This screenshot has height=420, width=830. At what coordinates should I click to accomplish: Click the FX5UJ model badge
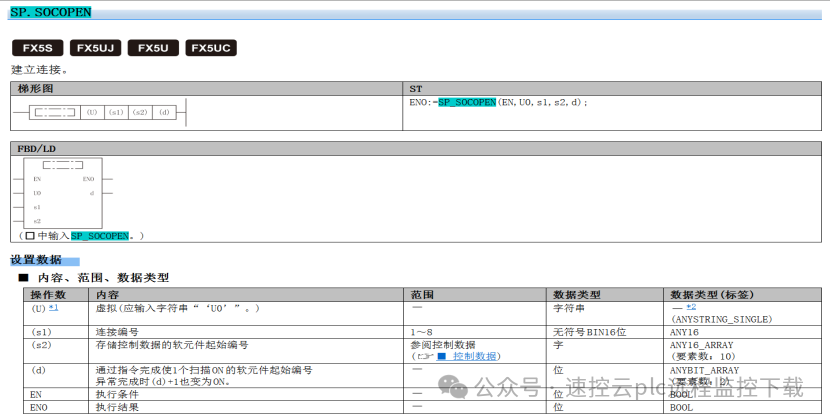click(x=95, y=48)
